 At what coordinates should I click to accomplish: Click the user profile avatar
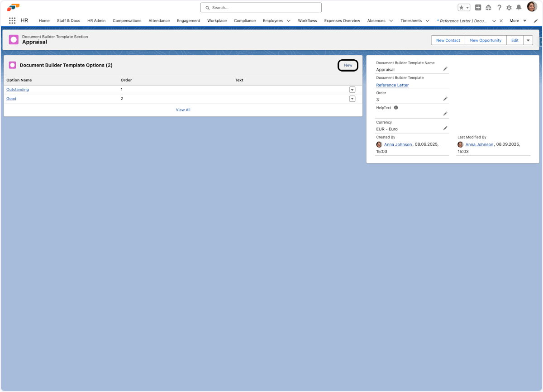(x=532, y=7)
